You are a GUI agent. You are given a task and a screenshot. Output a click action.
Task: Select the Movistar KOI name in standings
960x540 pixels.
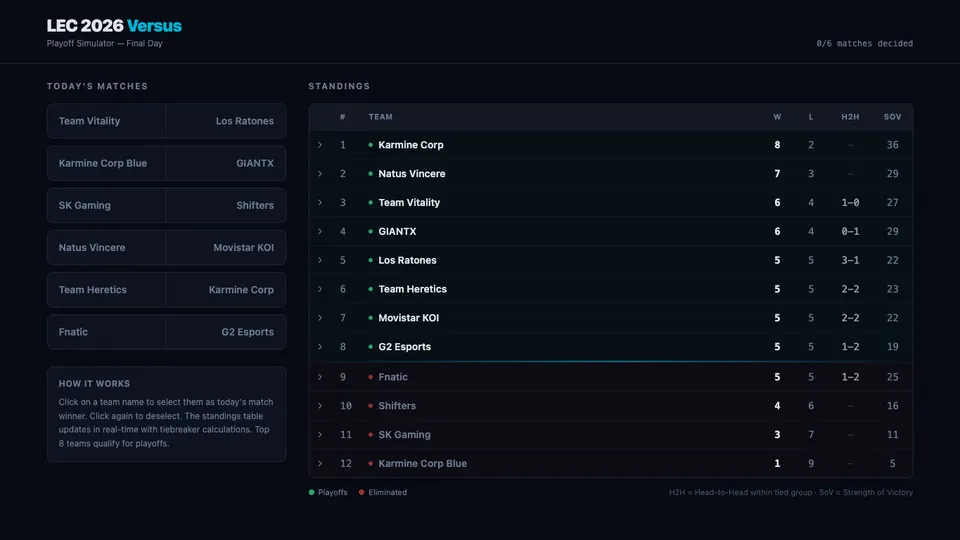click(408, 318)
